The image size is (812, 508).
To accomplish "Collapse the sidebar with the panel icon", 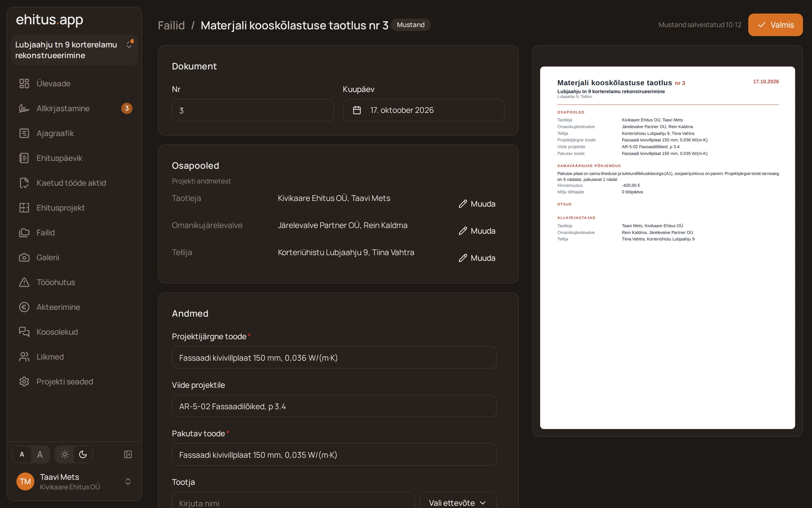I will (128, 454).
